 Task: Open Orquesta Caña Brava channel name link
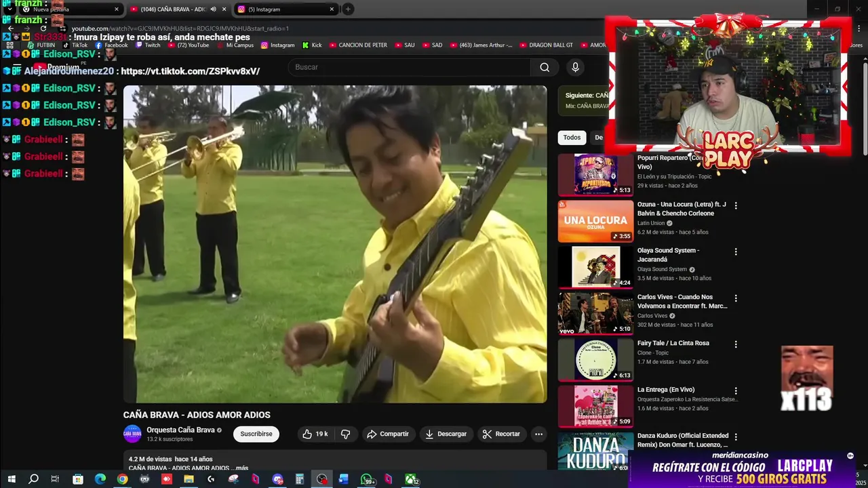[180, 430]
